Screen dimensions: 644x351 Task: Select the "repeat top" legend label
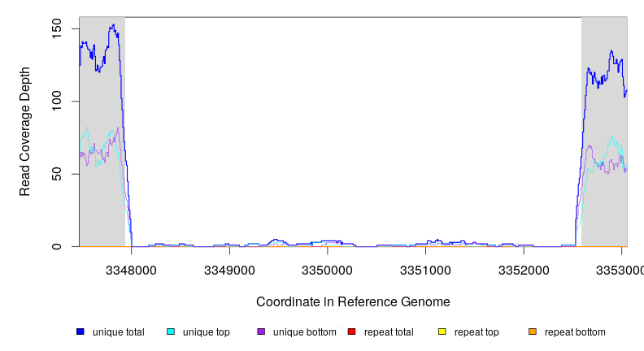point(476,332)
